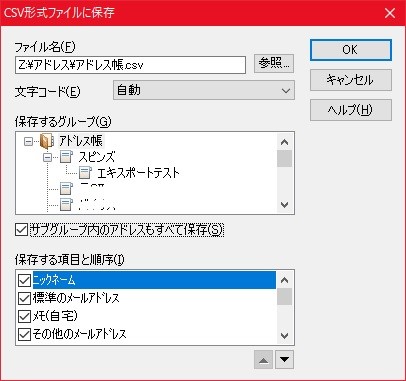Open the 文字コード dropdown showing 自動
The width and height of the screenshot is (406, 381).
pos(204,90)
